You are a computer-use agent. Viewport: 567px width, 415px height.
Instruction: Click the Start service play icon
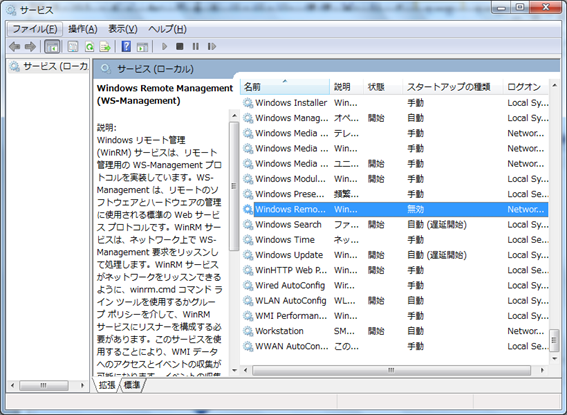pos(165,47)
